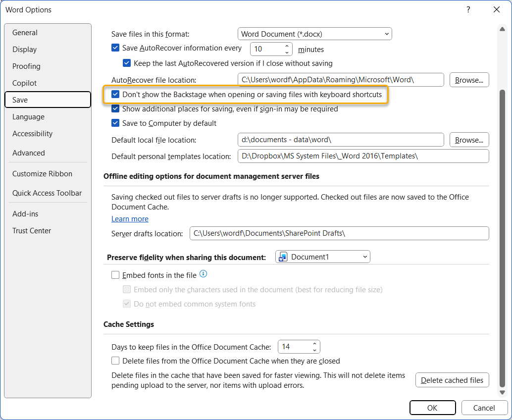
Task: Open the General options category
Action: pos(48,33)
